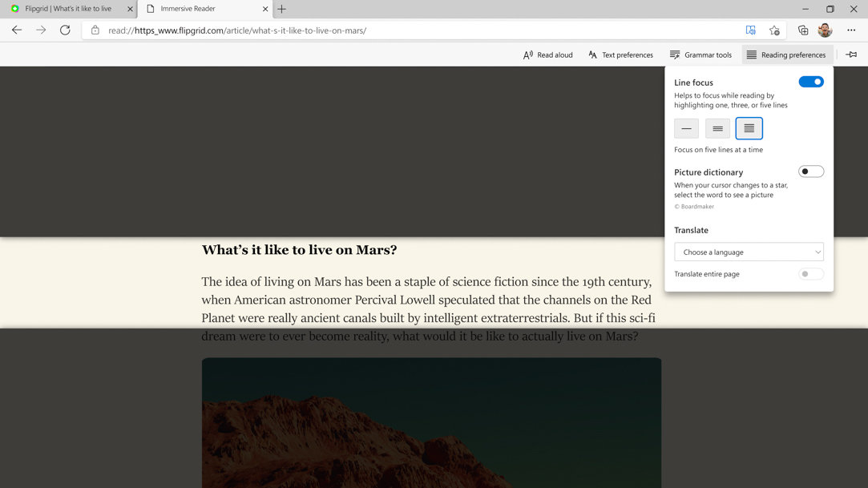The width and height of the screenshot is (868, 488).
Task: Restore down the browser window
Action: (830, 9)
